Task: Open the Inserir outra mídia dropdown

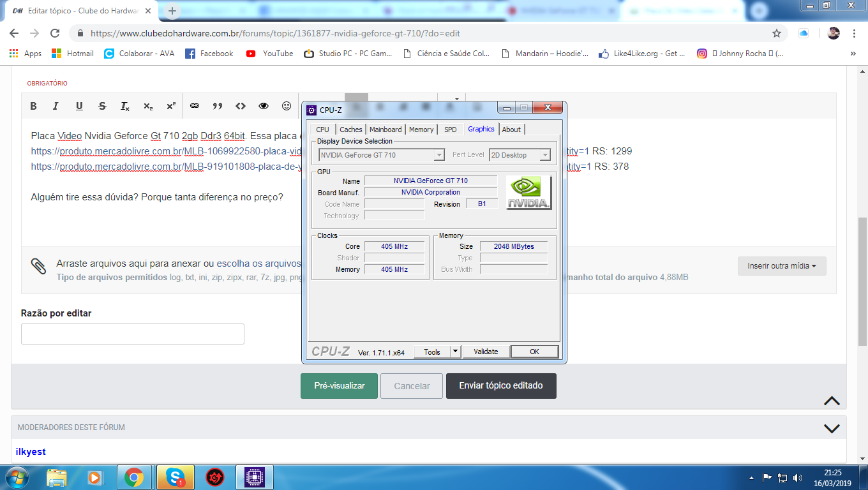Action: 782,266
